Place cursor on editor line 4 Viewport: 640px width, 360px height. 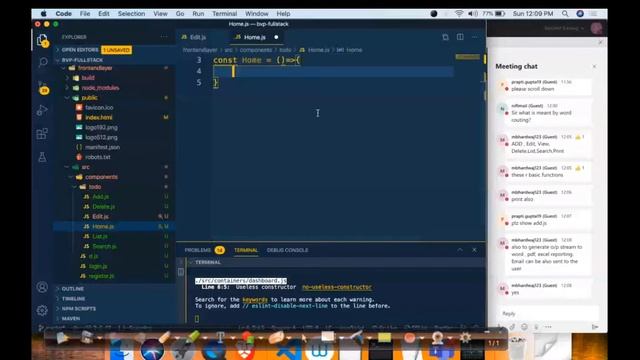[x=333, y=71]
